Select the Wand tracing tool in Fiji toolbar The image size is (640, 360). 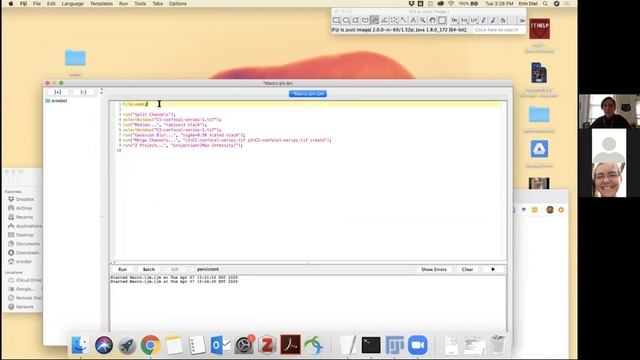pyautogui.click(x=403, y=20)
